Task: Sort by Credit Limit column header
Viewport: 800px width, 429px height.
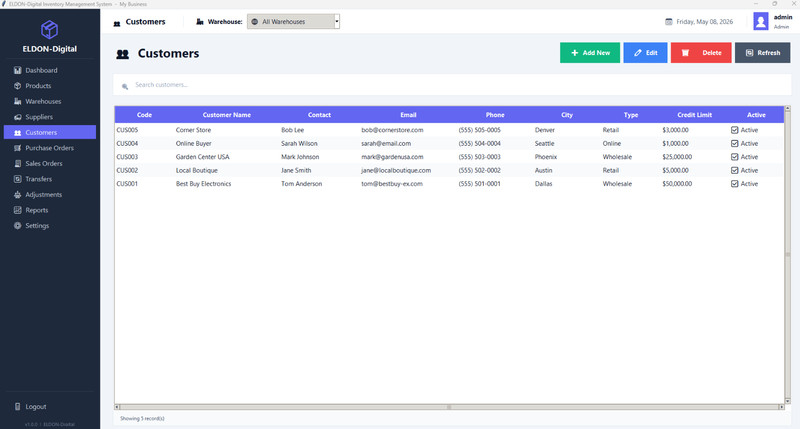Action: point(694,115)
